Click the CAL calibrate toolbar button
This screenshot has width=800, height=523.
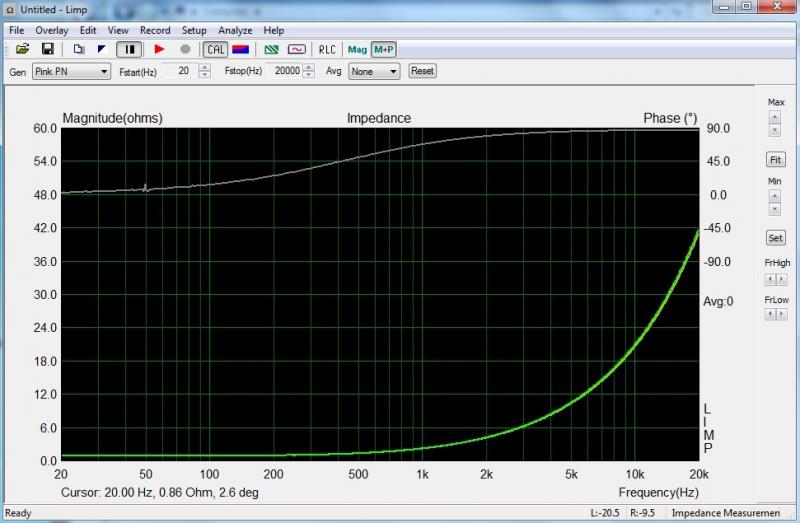[x=215, y=49]
